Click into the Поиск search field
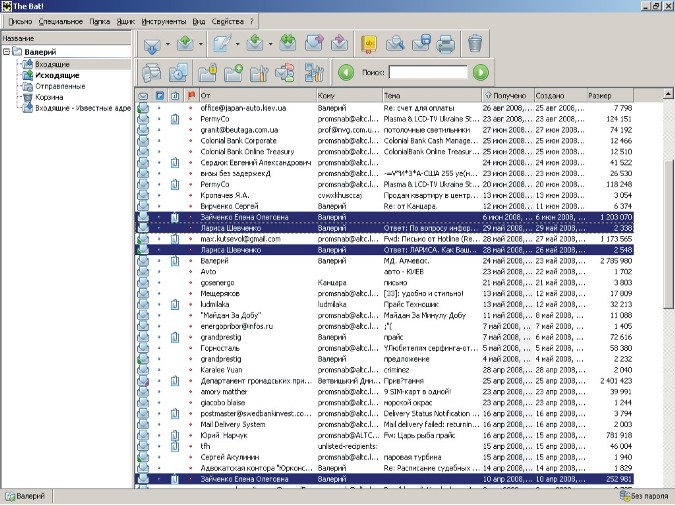Image resolution: width=675 pixels, height=506 pixels. point(428,72)
